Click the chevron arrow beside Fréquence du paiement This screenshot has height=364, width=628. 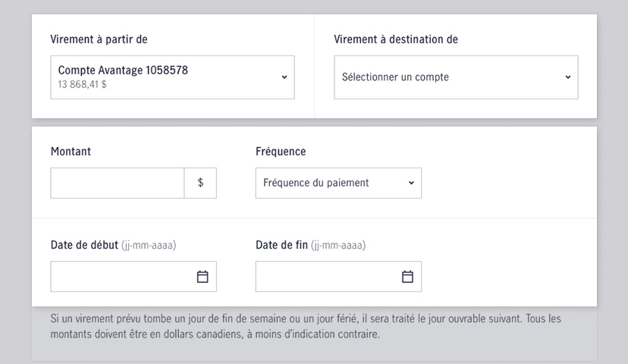pos(411,183)
